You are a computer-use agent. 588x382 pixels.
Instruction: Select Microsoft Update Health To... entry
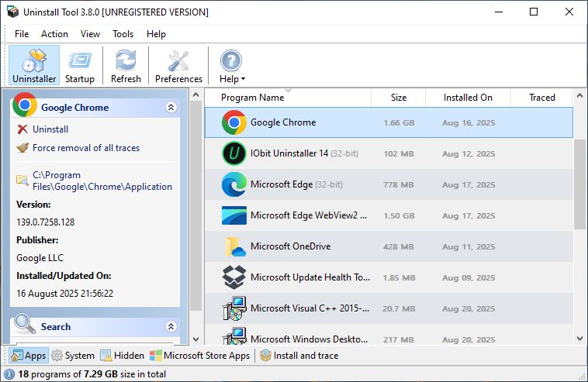[x=310, y=277]
